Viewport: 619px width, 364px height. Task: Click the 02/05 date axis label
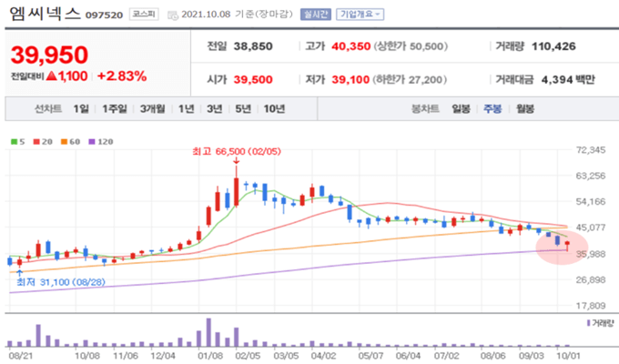pyautogui.click(x=248, y=356)
